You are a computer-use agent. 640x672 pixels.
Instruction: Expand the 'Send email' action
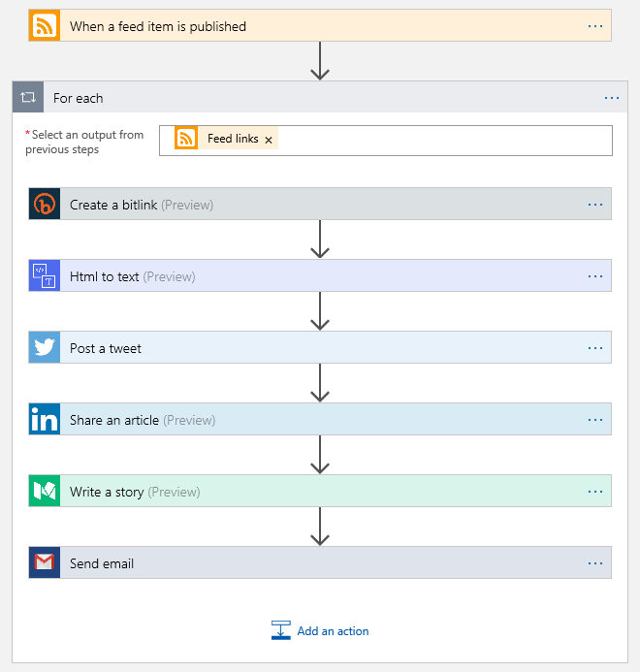(320, 562)
